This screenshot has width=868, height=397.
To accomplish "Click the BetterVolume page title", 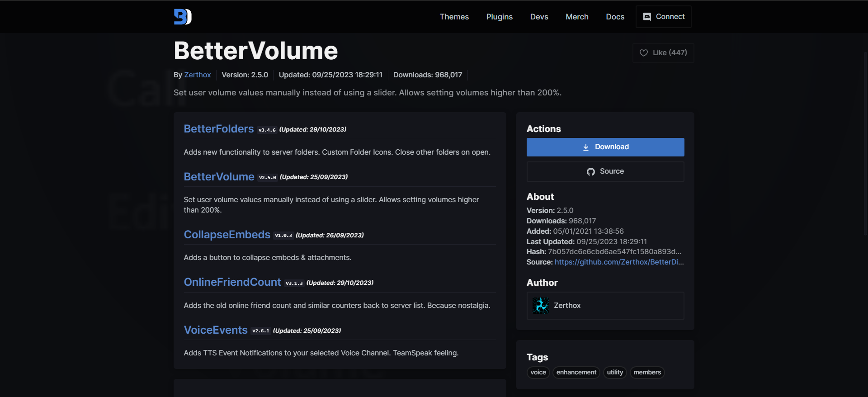I will pos(256,51).
